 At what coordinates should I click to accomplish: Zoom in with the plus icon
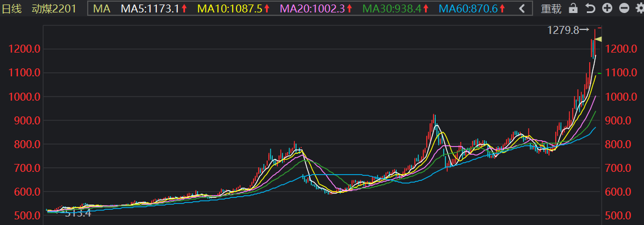(x=607, y=8)
